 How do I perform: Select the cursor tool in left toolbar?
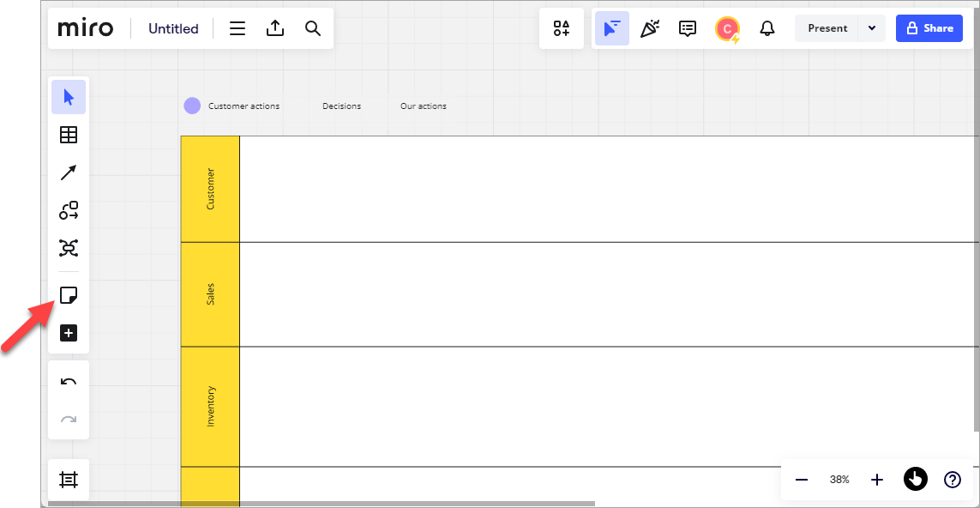pyautogui.click(x=69, y=97)
